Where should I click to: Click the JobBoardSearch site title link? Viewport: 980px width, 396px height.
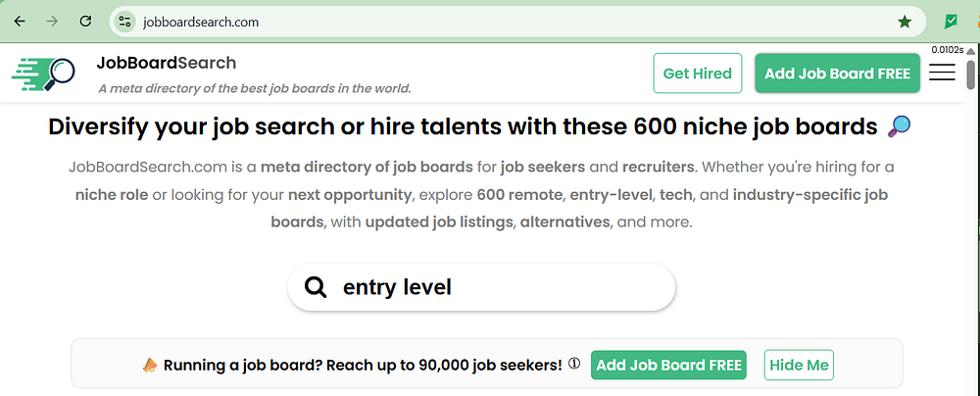click(x=167, y=64)
